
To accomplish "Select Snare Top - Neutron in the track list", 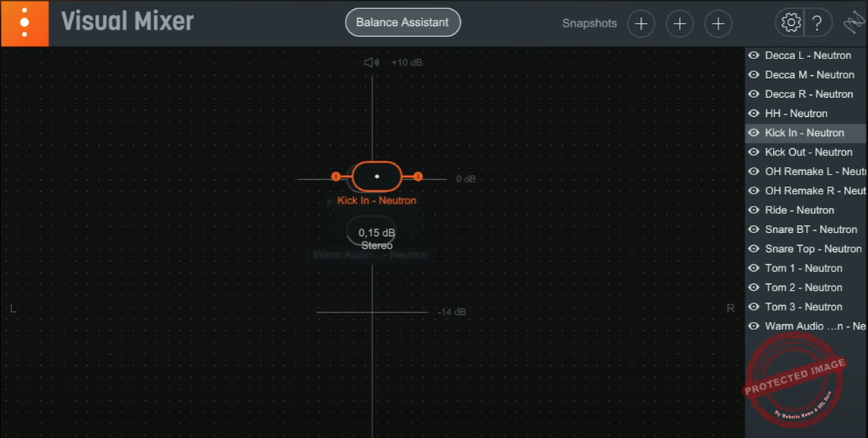I will click(813, 249).
